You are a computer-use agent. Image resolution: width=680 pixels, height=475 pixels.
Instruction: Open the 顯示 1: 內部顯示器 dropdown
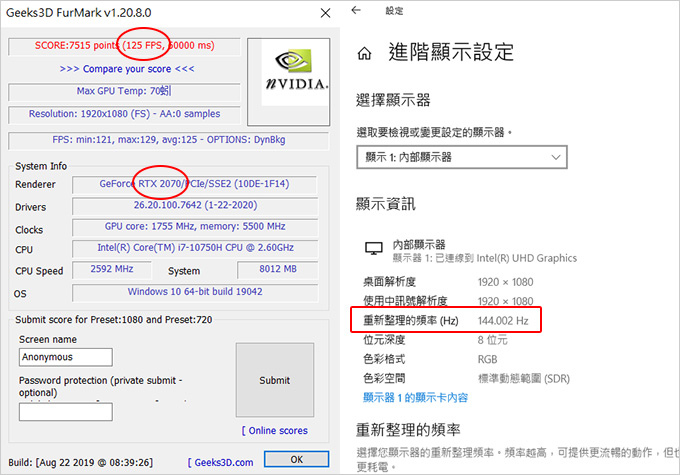pos(461,157)
